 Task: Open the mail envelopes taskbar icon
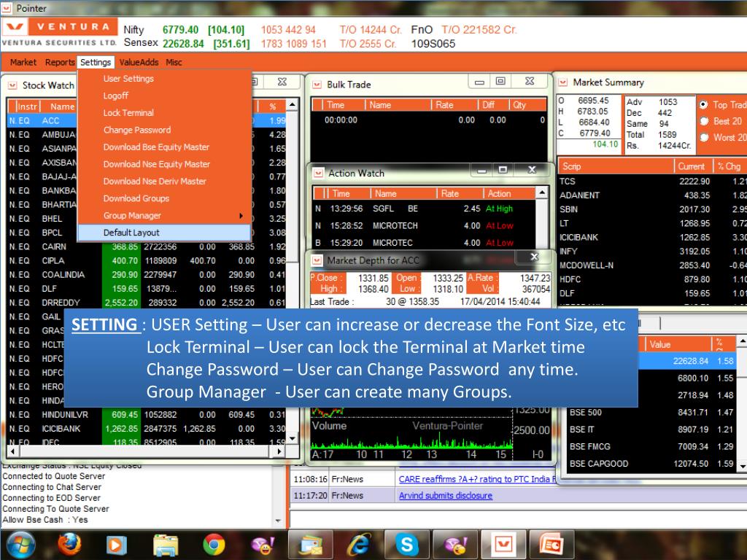(310, 545)
